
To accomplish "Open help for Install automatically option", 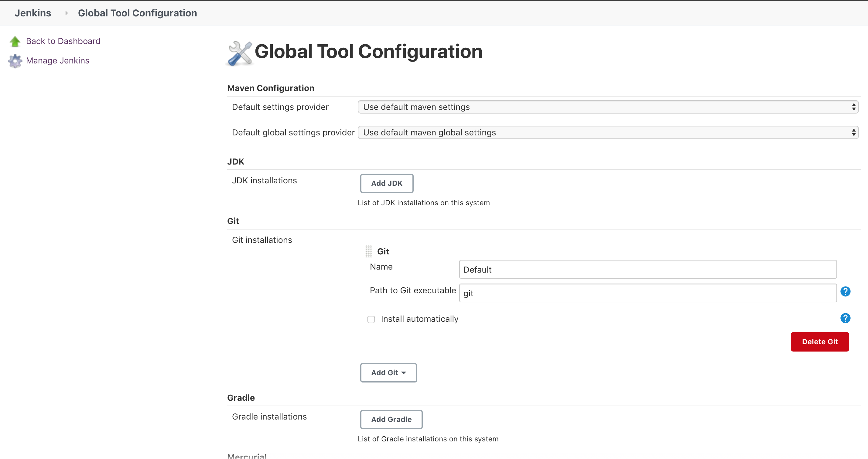I will pyautogui.click(x=845, y=318).
